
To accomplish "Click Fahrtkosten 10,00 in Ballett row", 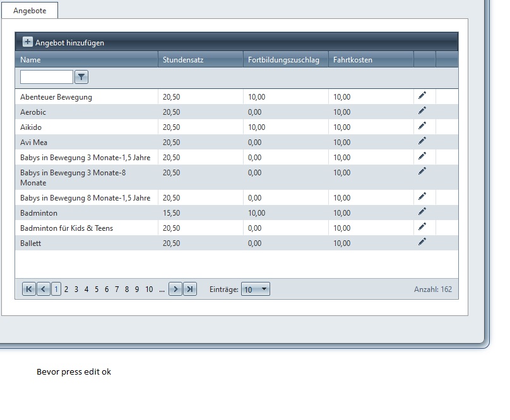I will point(342,243).
